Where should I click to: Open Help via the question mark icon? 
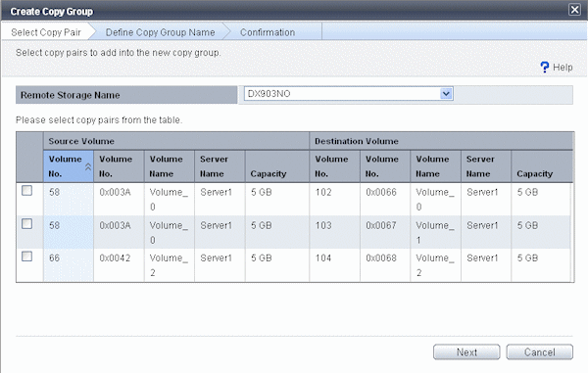(545, 67)
